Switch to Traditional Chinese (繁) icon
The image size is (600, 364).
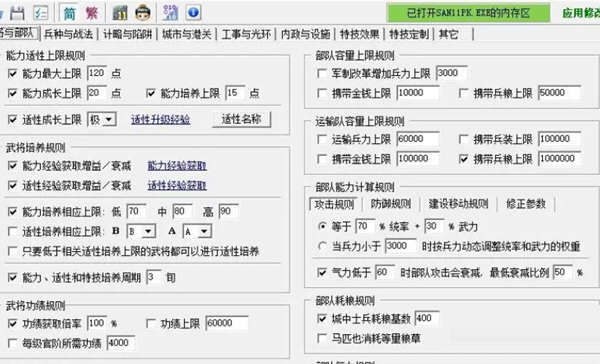(x=91, y=13)
